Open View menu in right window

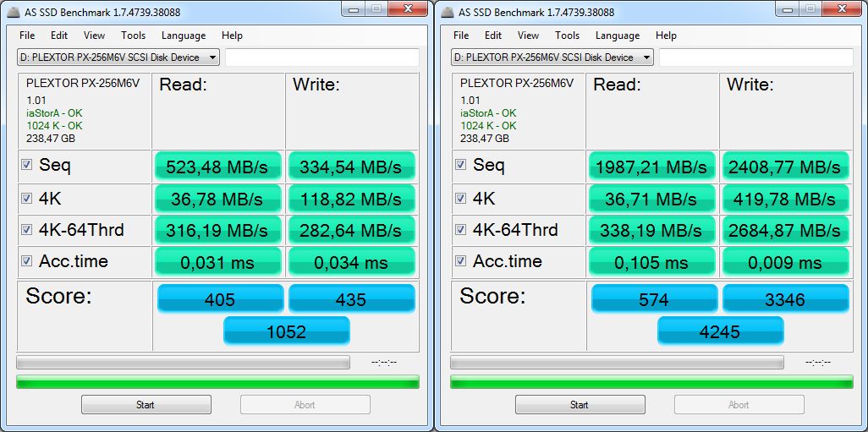click(x=528, y=36)
